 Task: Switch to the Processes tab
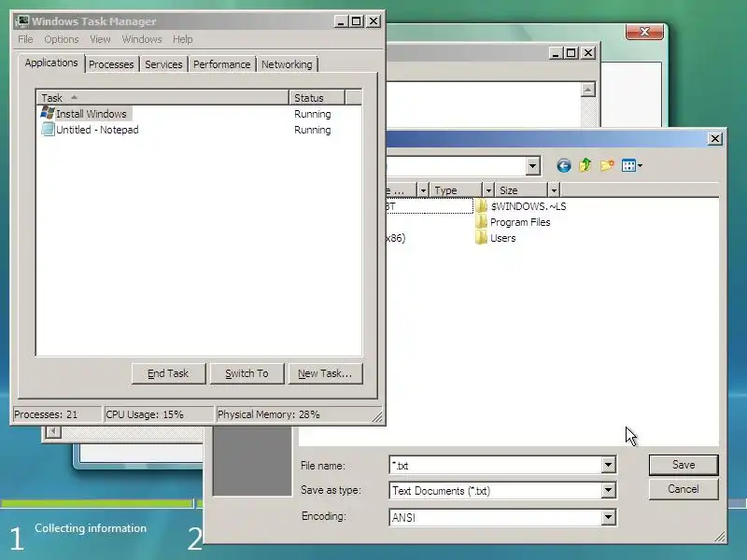tap(111, 64)
